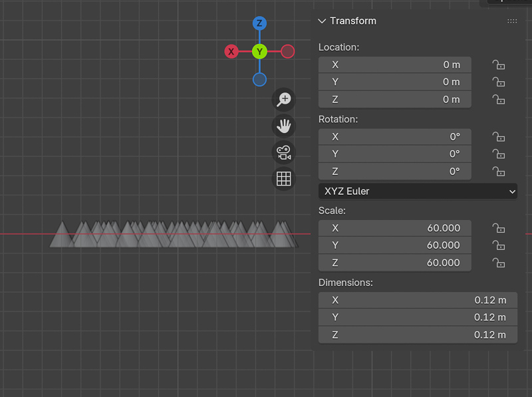Screen dimensions: 532x397
Task: Toggle the camera view icon
Action: 284,152
